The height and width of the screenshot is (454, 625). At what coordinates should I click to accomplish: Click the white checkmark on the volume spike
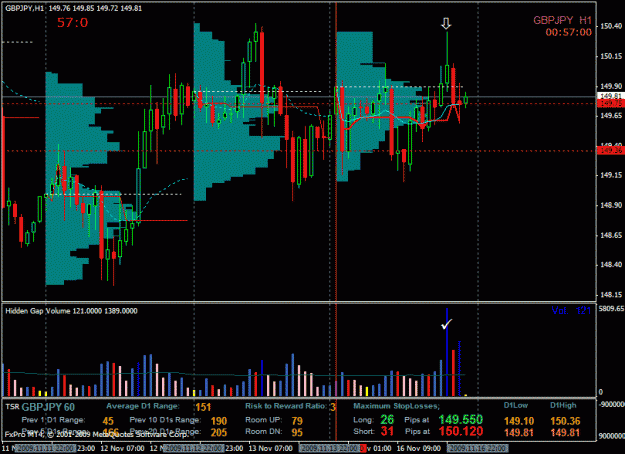[x=446, y=324]
